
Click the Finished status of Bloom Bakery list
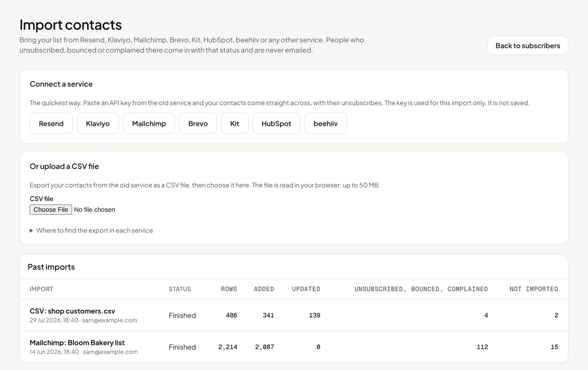[x=182, y=347]
